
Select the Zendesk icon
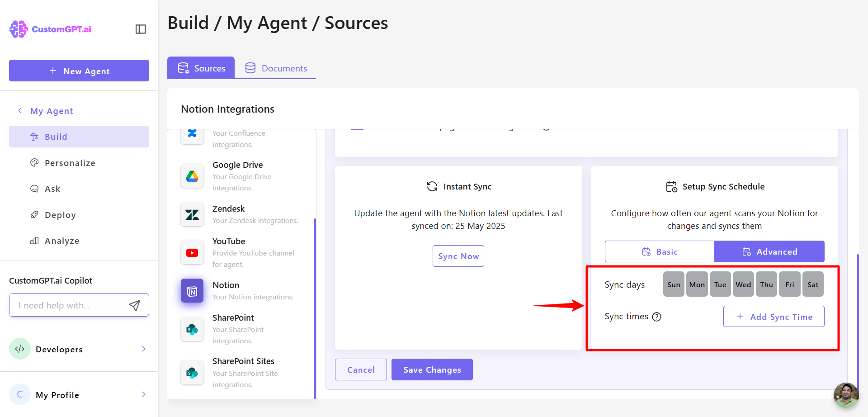click(192, 214)
